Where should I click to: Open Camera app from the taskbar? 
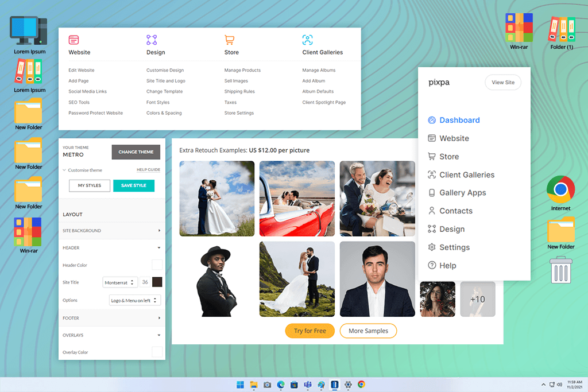click(x=268, y=385)
